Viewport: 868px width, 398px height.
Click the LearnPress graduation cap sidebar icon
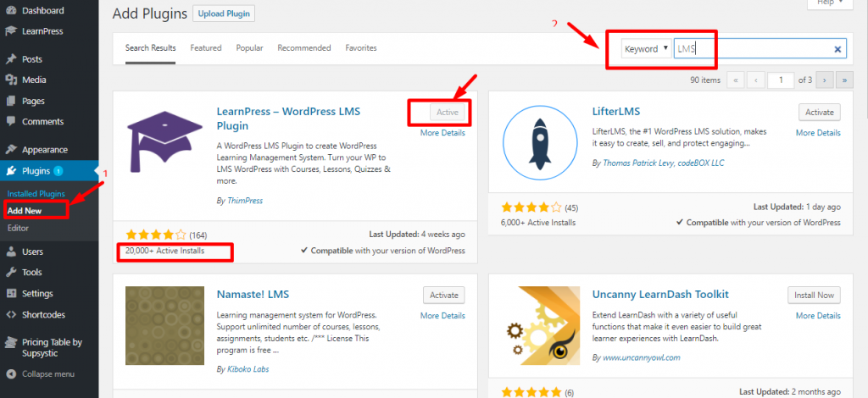tap(10, 31)
